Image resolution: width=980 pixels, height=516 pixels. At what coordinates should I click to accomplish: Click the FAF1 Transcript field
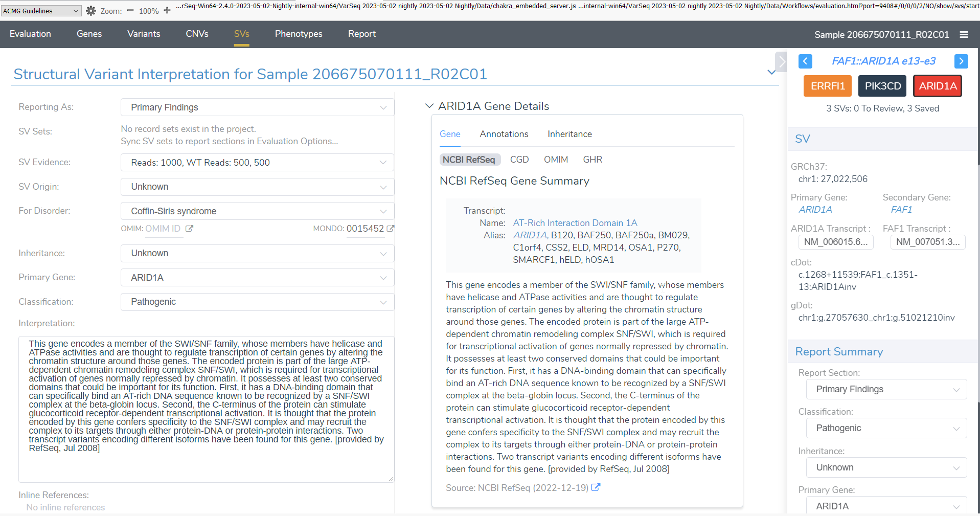[x=927, y=242]
